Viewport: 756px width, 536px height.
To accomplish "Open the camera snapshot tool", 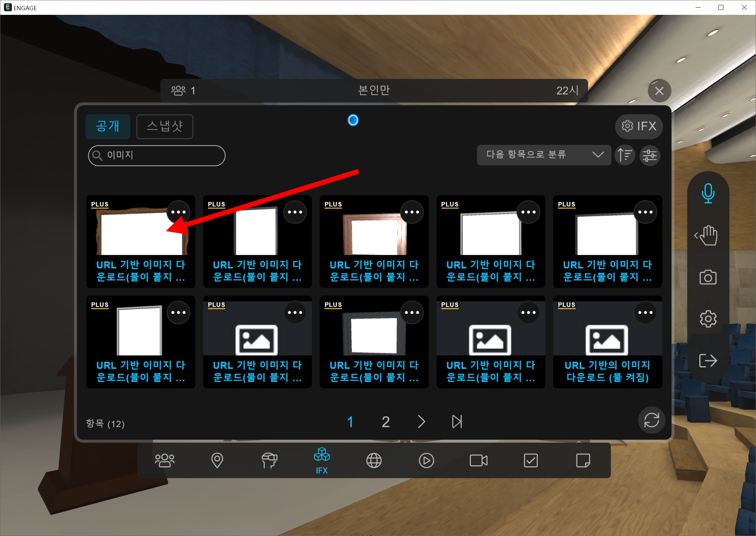I will click(708, 277).
